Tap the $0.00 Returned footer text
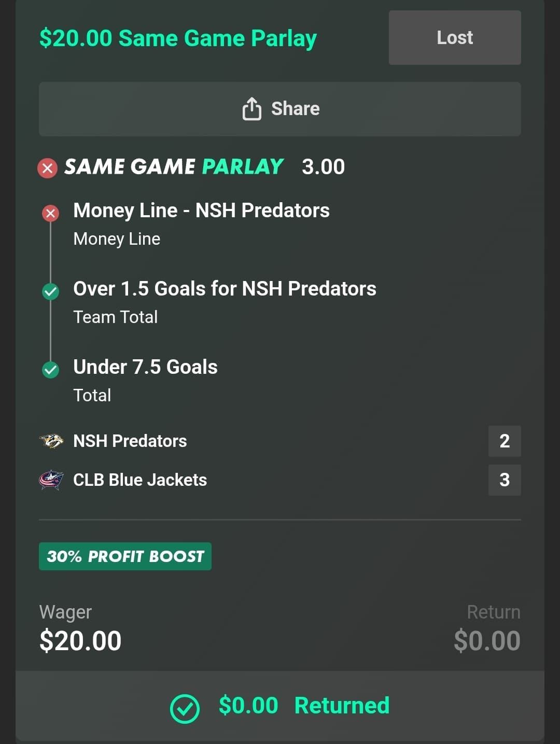Screen dimensions: 560x744 pos(304,706)
